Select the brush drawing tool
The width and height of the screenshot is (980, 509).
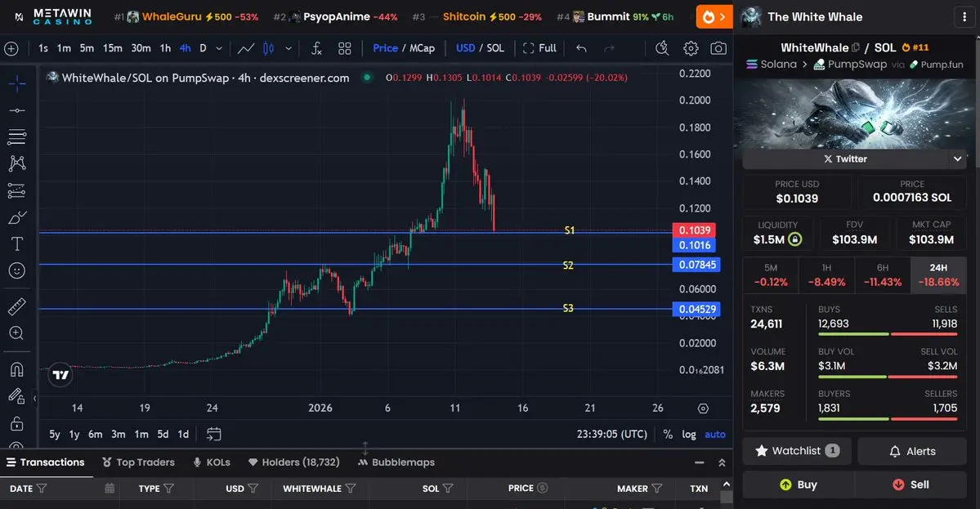click(17, 217)
